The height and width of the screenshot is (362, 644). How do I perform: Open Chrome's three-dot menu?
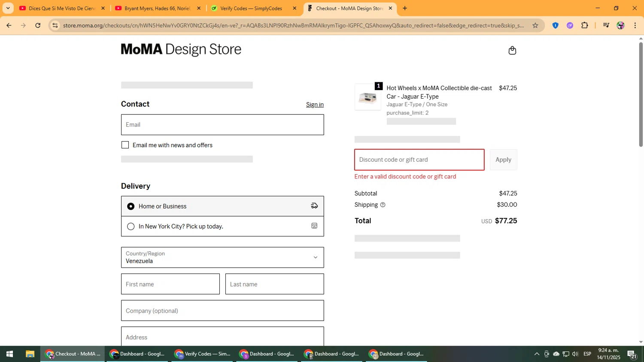[635, 25]
